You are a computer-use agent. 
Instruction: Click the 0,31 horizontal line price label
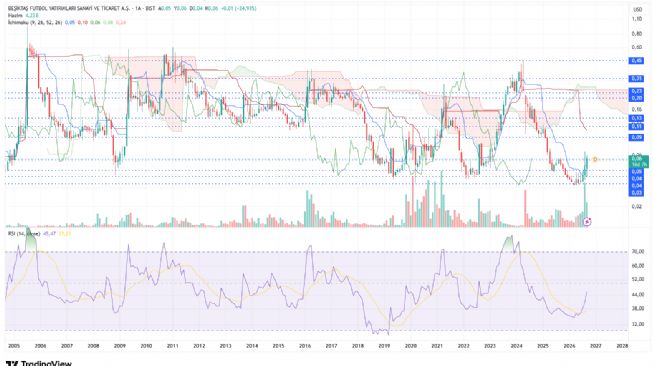tap(636, 78)
